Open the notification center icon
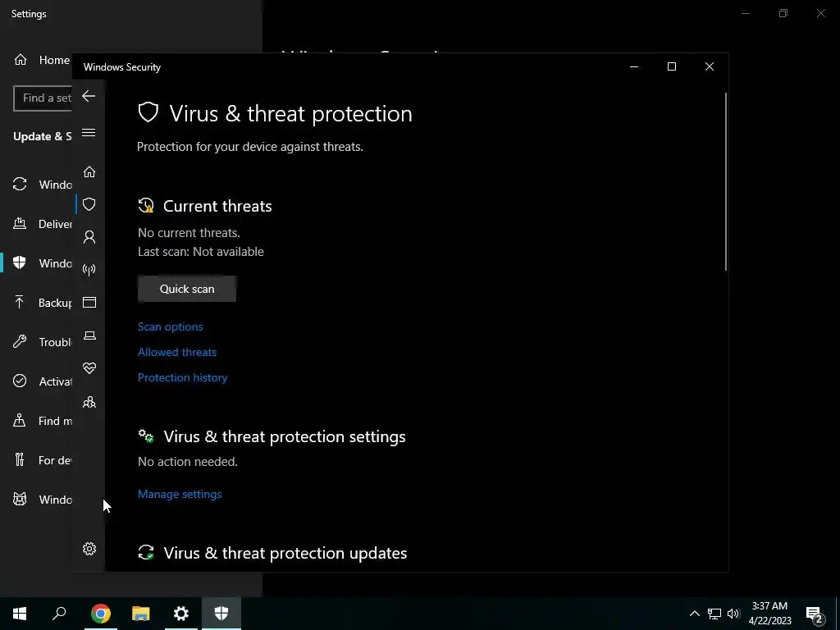Viewport: 840px width, 630px height. 815,614
